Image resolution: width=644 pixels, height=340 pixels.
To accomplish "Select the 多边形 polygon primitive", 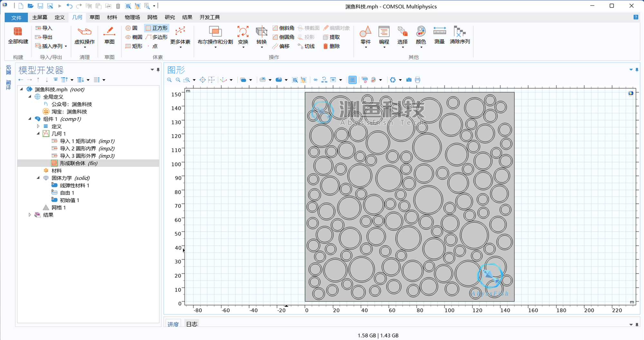I will 157,37.
